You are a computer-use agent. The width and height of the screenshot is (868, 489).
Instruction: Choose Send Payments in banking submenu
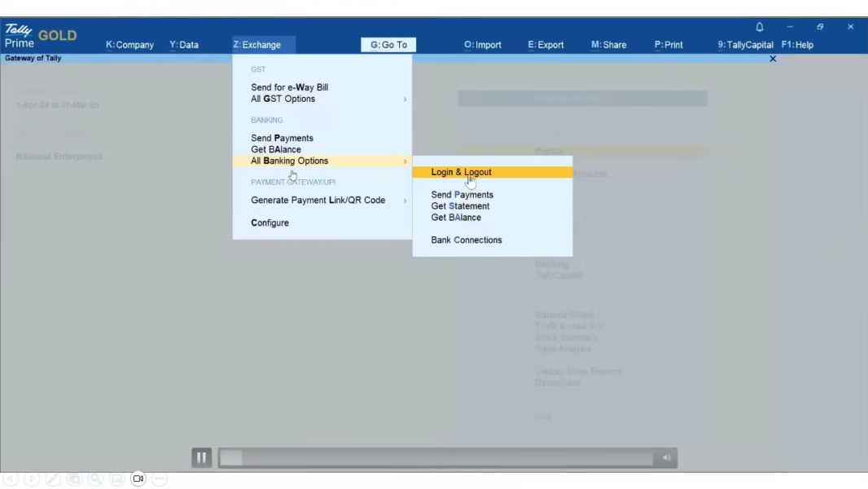[462, 195]
